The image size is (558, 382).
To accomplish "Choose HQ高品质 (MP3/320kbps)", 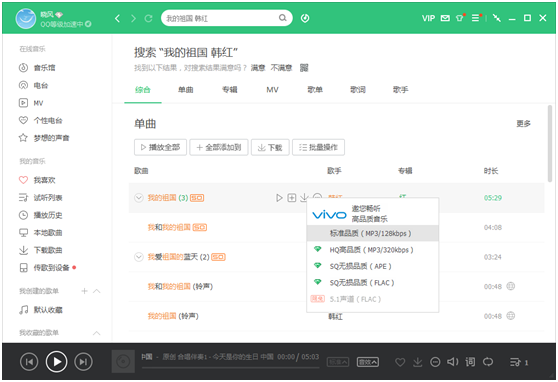I will [373, 250].
